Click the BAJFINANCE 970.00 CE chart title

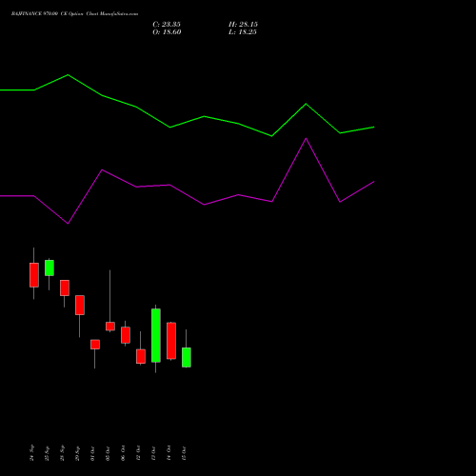(x=74, y=14)
